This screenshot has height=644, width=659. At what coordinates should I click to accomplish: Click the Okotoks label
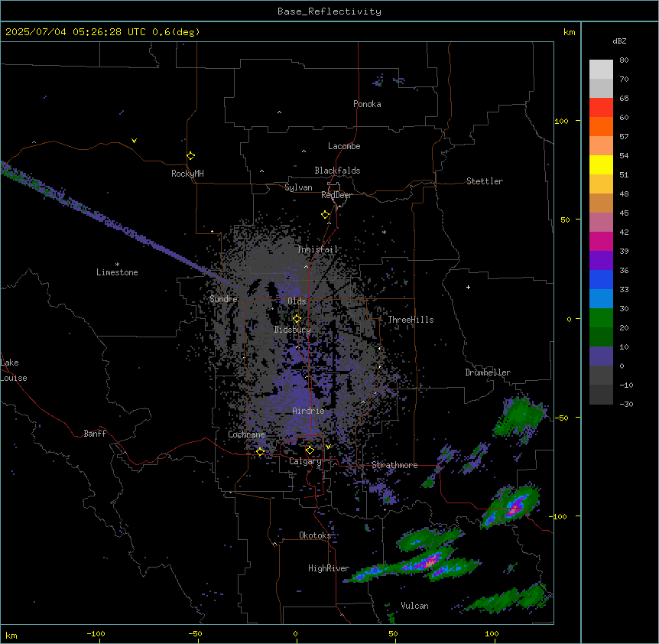[x=315, y=535]
